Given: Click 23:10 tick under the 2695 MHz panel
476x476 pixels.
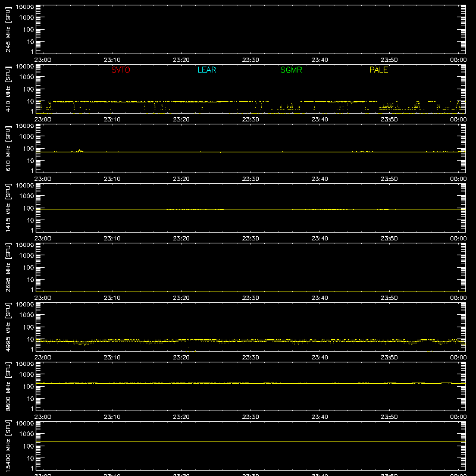Looking at the screenshot, I should click(112, 298).
